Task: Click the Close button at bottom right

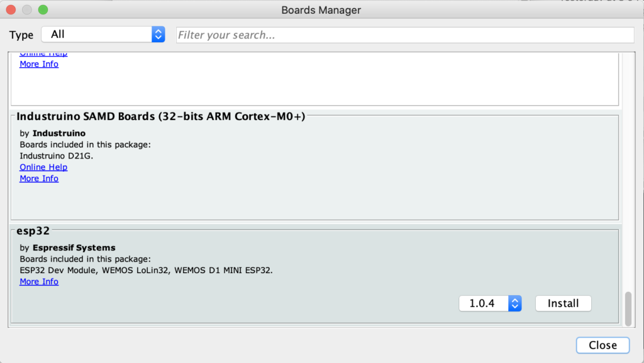Action: click(x=602, y=345)
